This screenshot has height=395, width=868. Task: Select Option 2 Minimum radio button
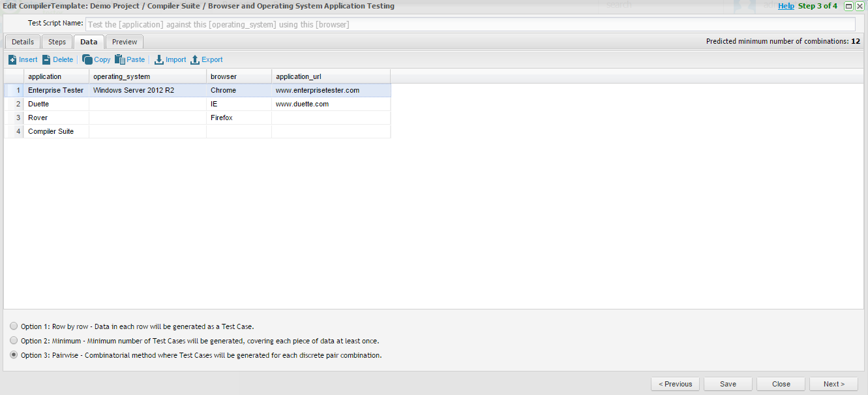[x=14, y=340]
